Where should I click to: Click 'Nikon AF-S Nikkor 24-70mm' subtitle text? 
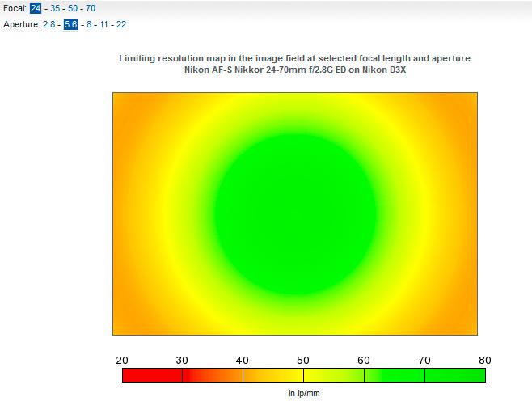pyautogui.click(x=295, y=70)
